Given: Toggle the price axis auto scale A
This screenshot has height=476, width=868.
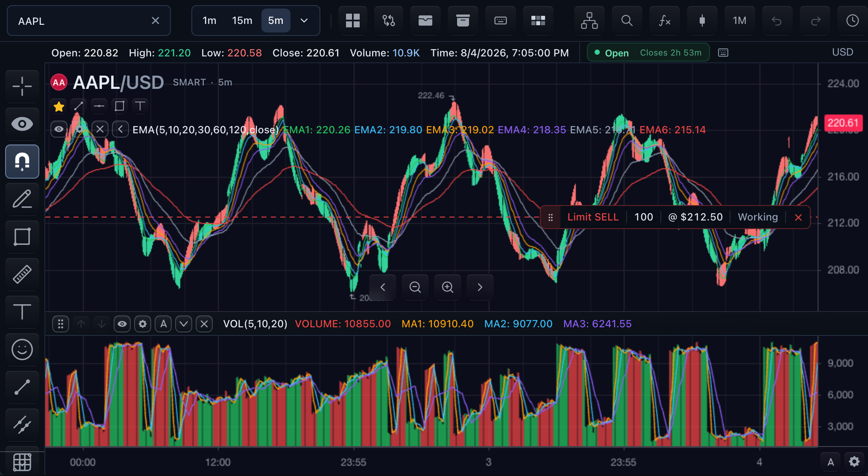Looking at the screenshot, I should pyautogui.click(x=831, y=462).
